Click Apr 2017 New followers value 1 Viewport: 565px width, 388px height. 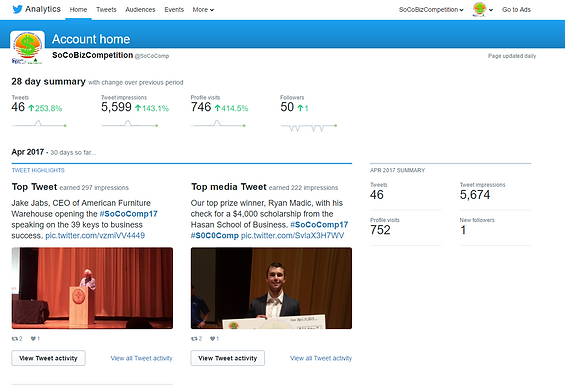463,230
